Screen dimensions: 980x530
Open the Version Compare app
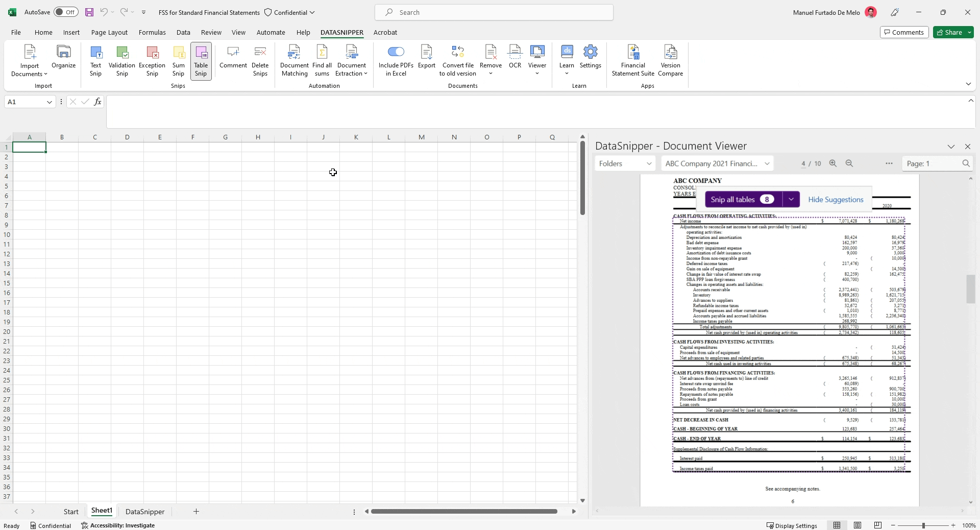click(x=671, y=60)
